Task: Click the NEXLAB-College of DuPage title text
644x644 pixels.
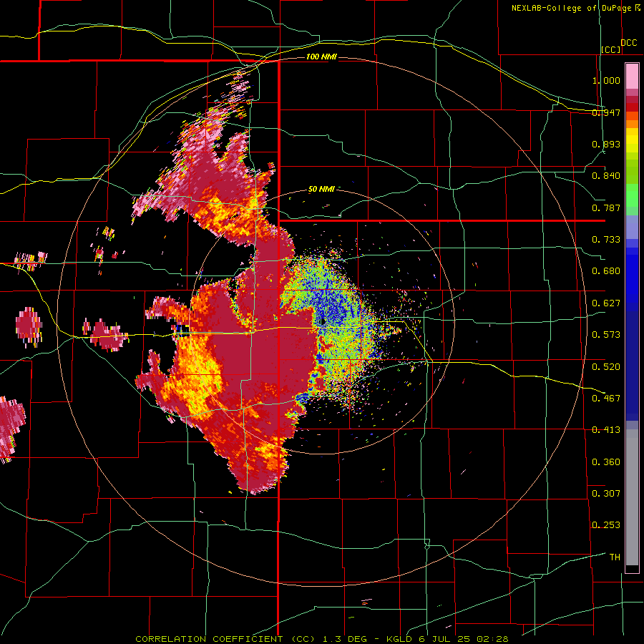Action: point(571,8)
